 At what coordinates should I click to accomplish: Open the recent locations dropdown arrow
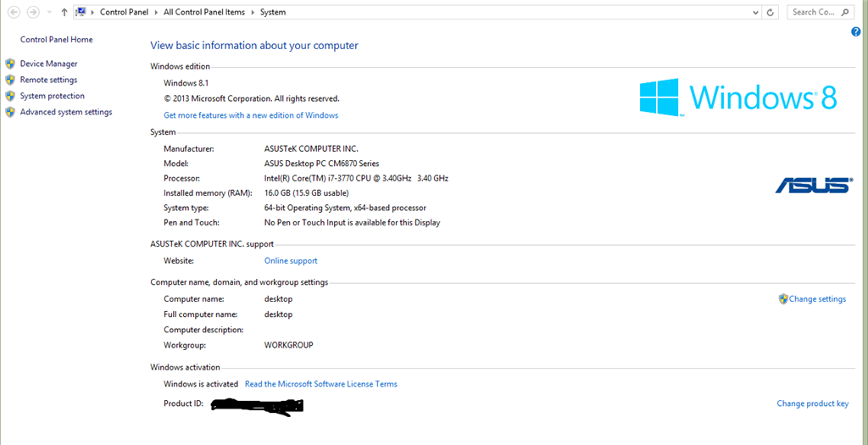tap(49, 12)
